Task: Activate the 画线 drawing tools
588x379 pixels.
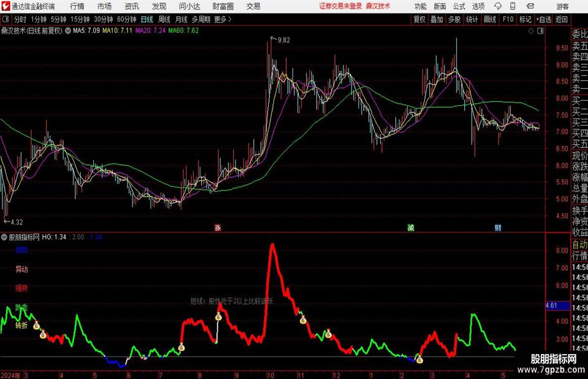Action: coord(490,19)
